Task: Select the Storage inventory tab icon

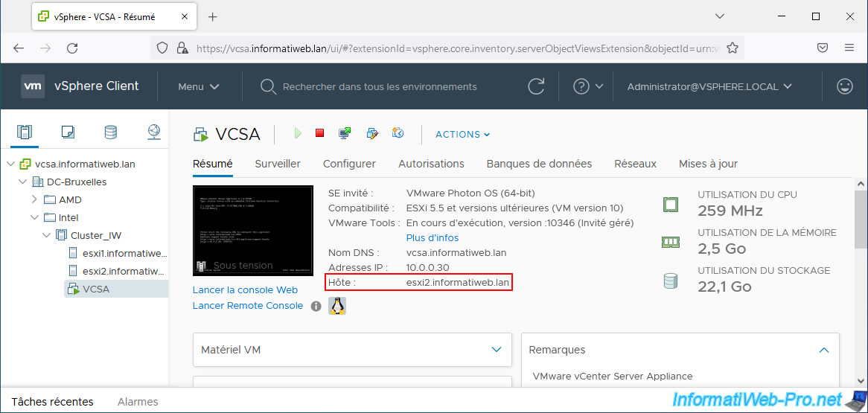Action: [111, 132]
